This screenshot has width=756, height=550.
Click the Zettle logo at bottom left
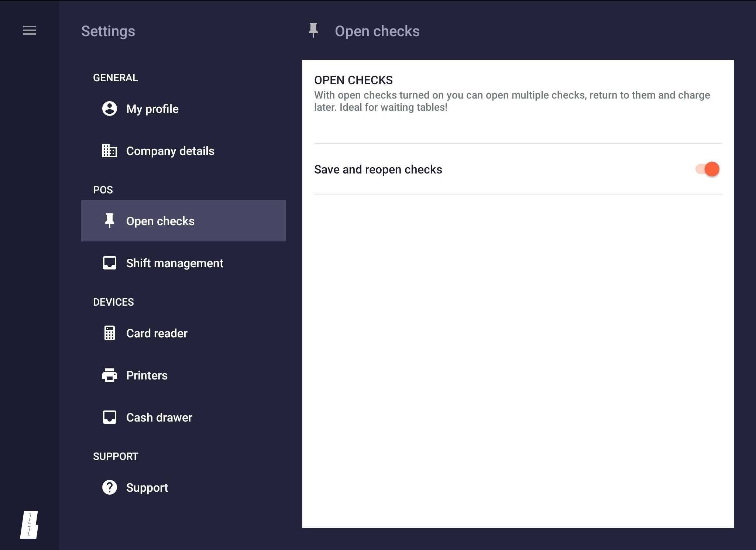29,525
